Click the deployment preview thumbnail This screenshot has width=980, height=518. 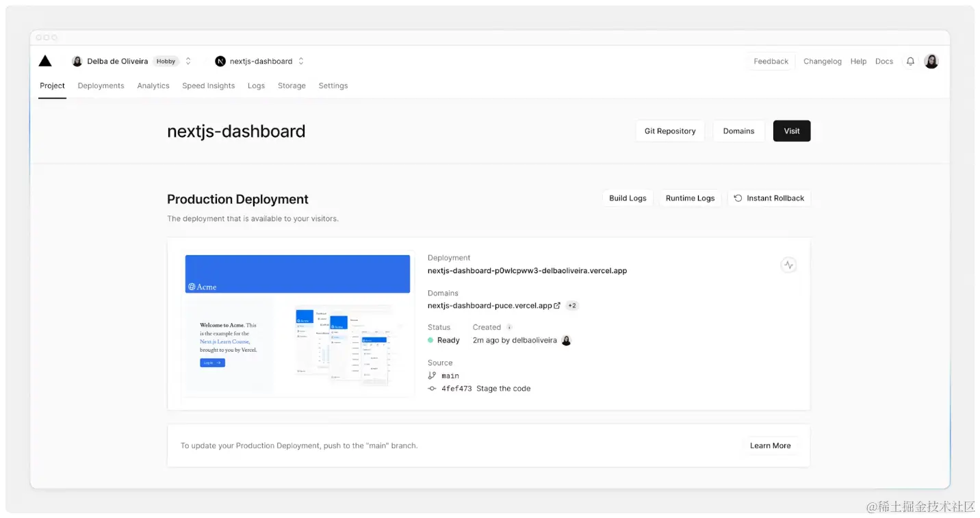pyautogui.click(x=298, y=324)
